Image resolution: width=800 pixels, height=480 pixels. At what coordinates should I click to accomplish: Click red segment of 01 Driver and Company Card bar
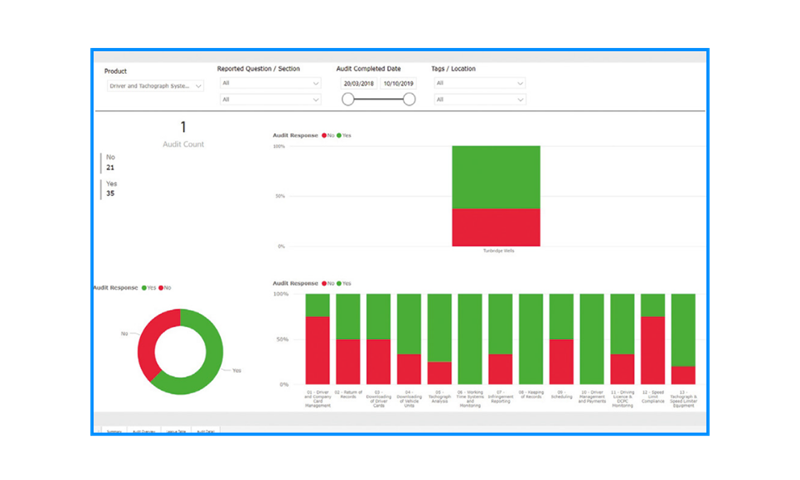click(x=317, y=350)
